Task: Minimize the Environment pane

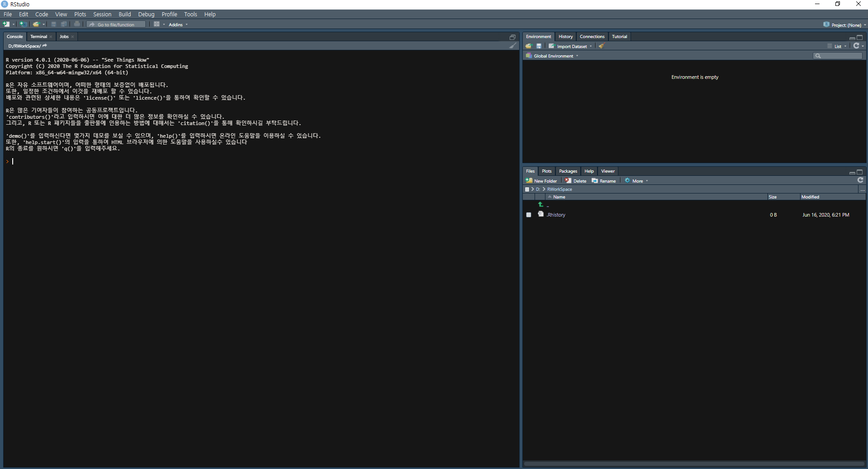Action: coord(852,38)
